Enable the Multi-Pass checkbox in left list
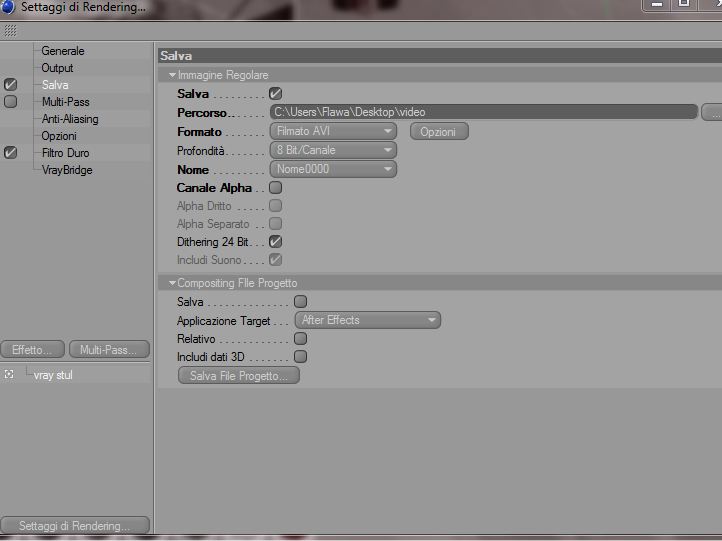The width and height of the screenshot is (722, 541). coord(10,101)
